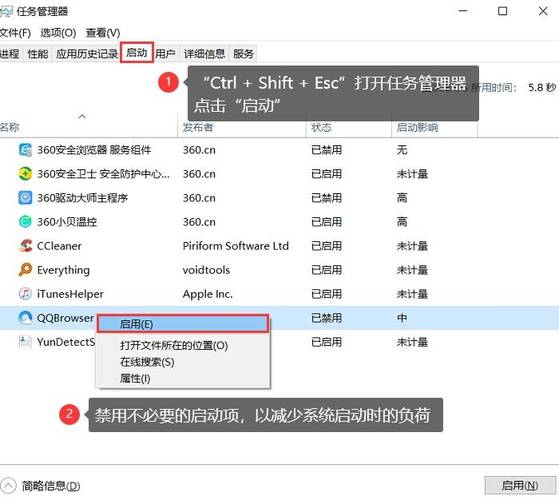Click 已启用 status in YunDetectS row
This screenshot has height=500, width=559.
(x=327, y=342)
